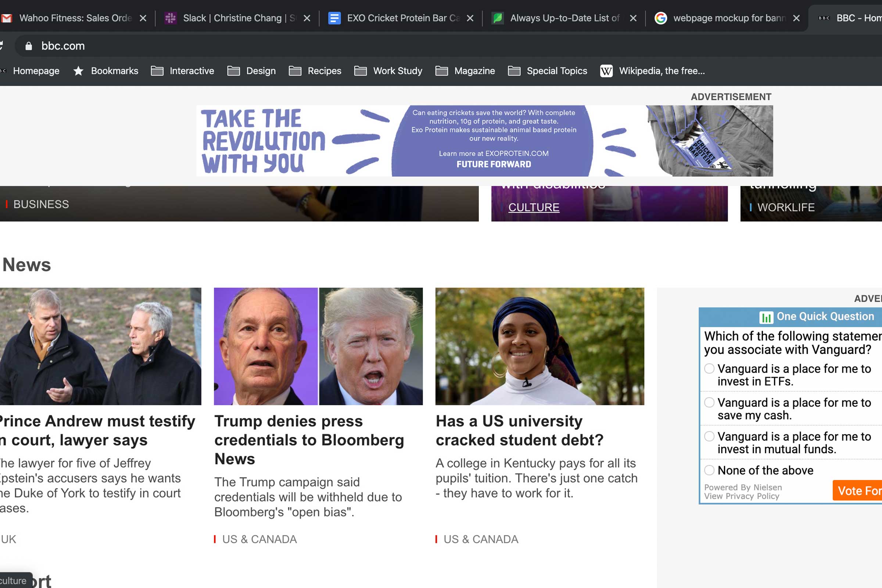Viewport: 882px width, 588px height.
Task: Click the Google icon on the webpage mockup tab
Action: click(x=661, y=18)
